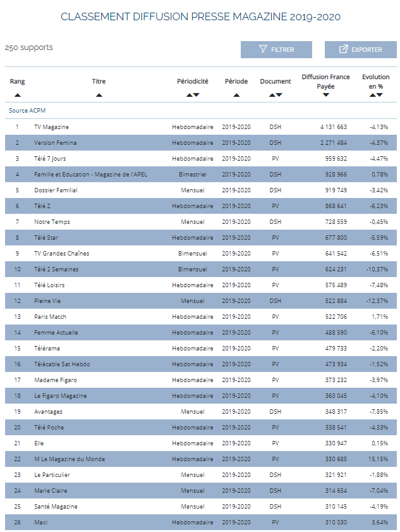Image resolution: width=400 pixels, height=532 pixels.
Task: Select the Télé Z title
Action: [42, 206]
